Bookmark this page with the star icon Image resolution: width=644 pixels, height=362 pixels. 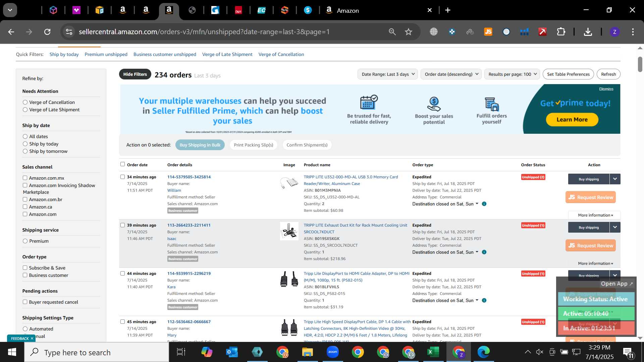(408, 32)
